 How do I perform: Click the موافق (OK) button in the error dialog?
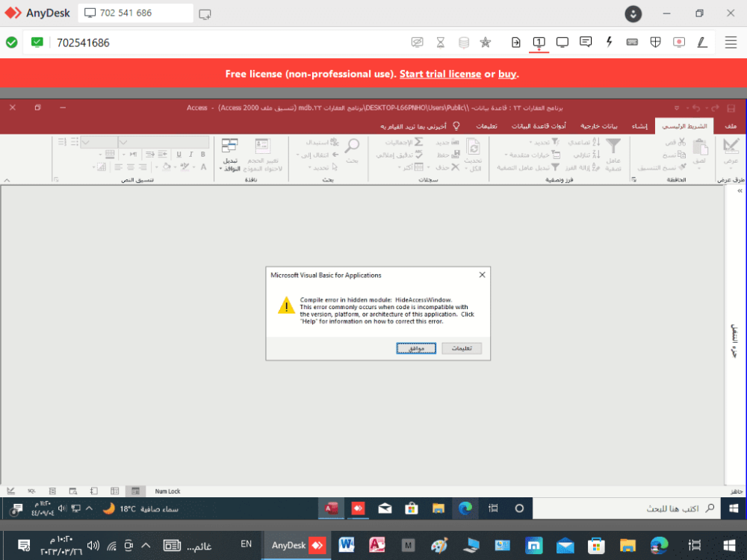point(416,349)
